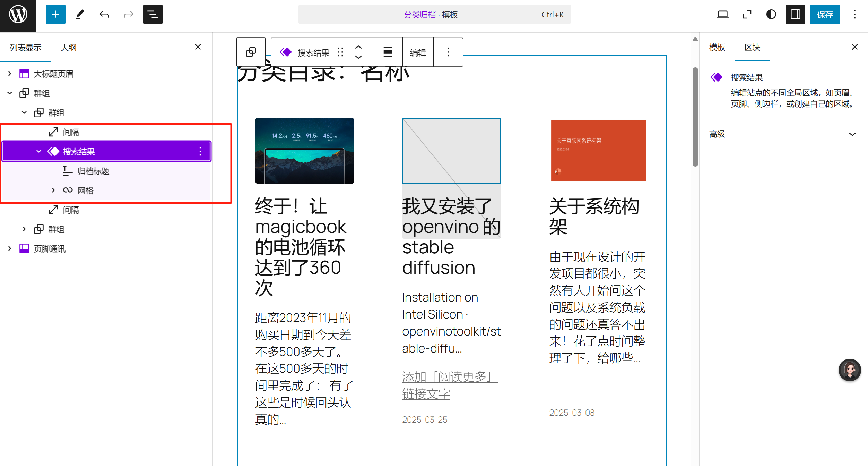Click the block drag handle

340,52
